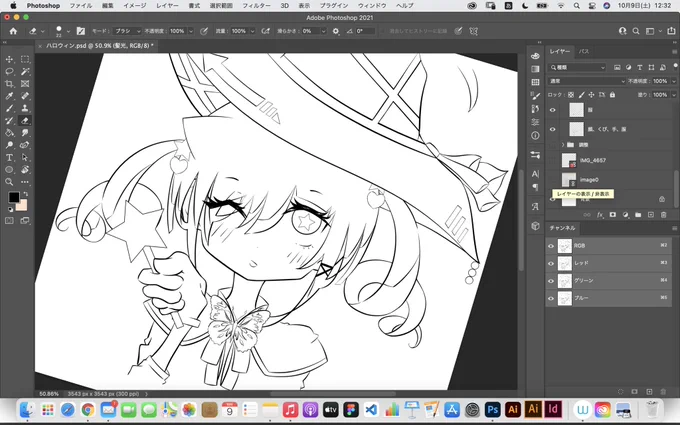Select the Channels panel tab

[x=562, y=228]
